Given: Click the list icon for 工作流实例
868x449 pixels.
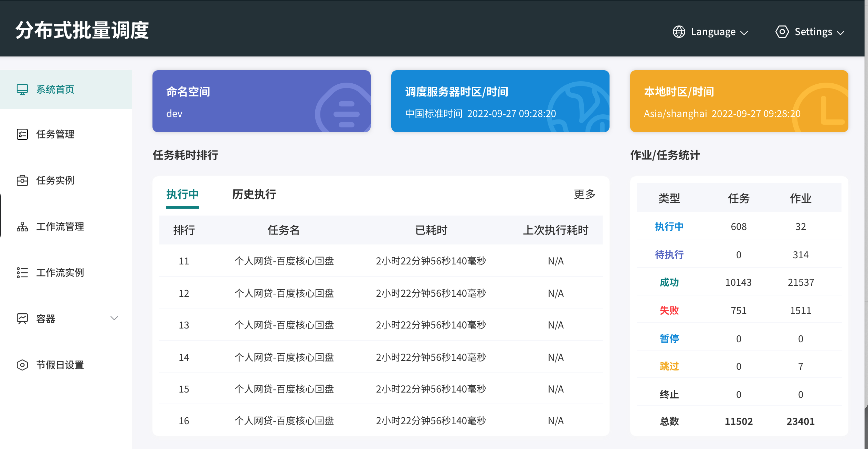Looking at the screenshot, I should (22, 273).
